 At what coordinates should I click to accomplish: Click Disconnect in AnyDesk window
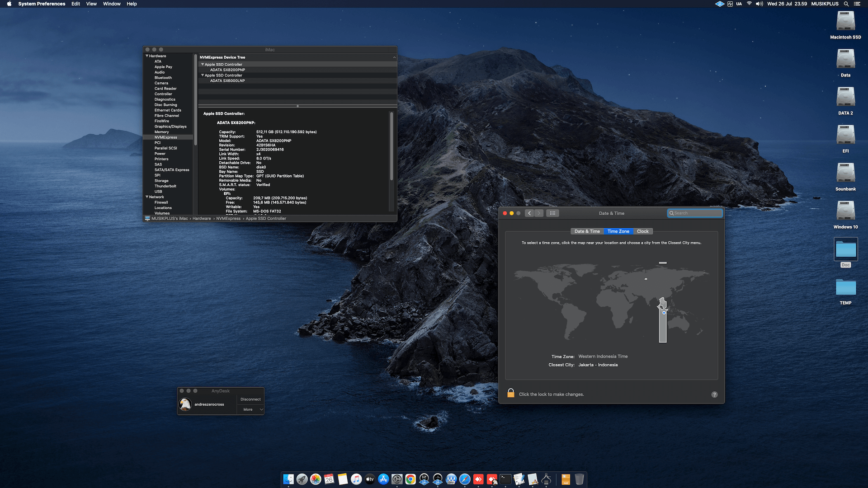pos(250,399)
